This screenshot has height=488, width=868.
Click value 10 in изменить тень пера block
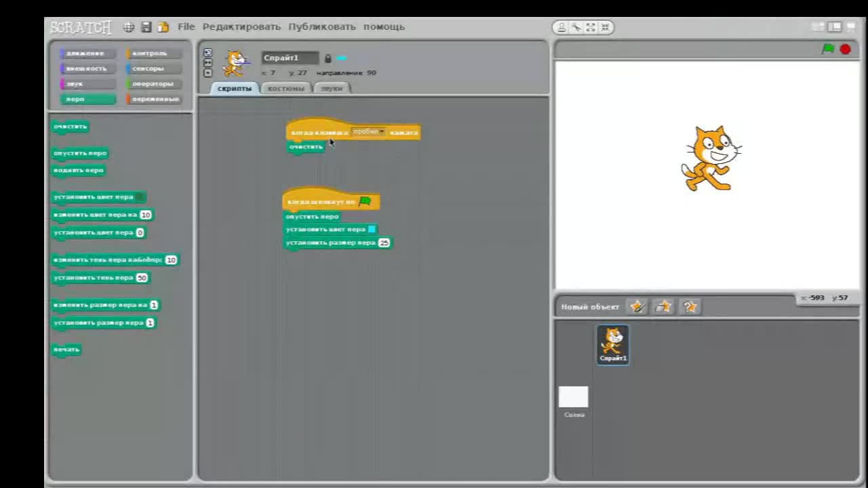[171, 260]
